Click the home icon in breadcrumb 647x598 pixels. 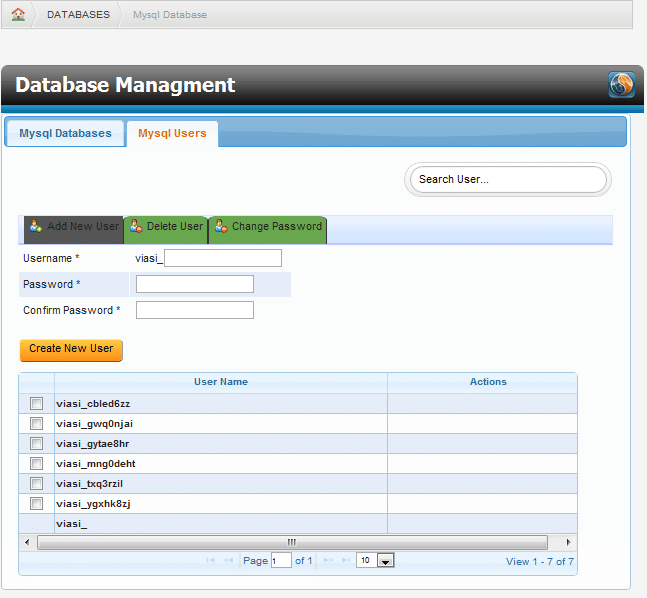pyautogui.click(x=18, y=15)
